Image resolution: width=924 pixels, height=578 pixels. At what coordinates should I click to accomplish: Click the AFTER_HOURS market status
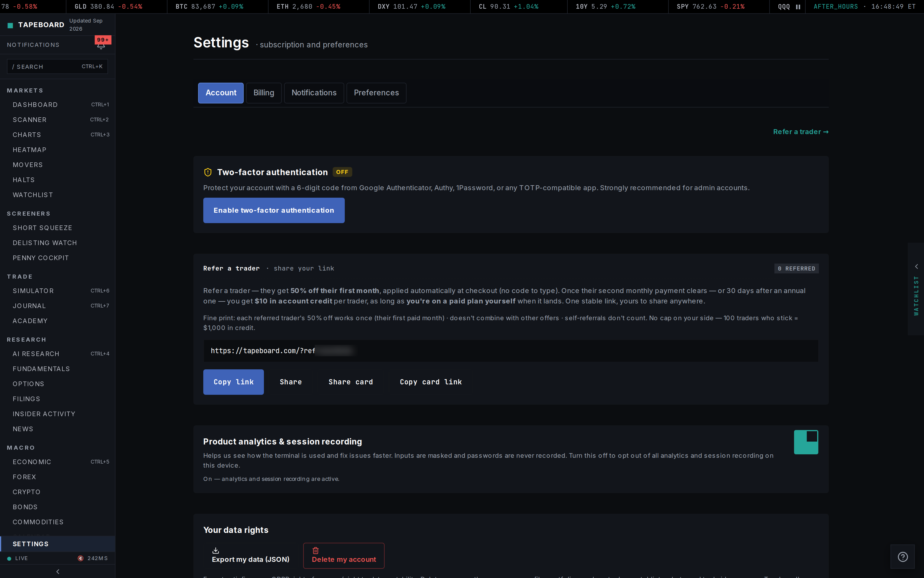click(835, 7)
